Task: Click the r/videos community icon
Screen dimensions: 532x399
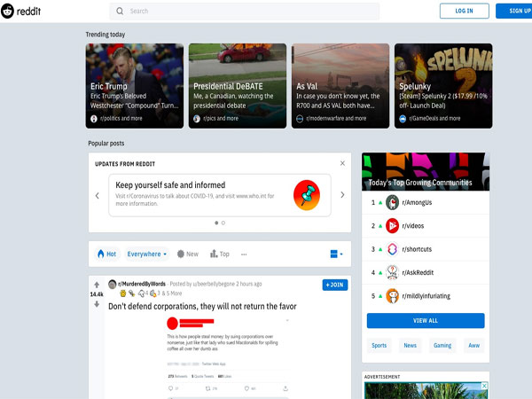Action: (x=393, y=226)
